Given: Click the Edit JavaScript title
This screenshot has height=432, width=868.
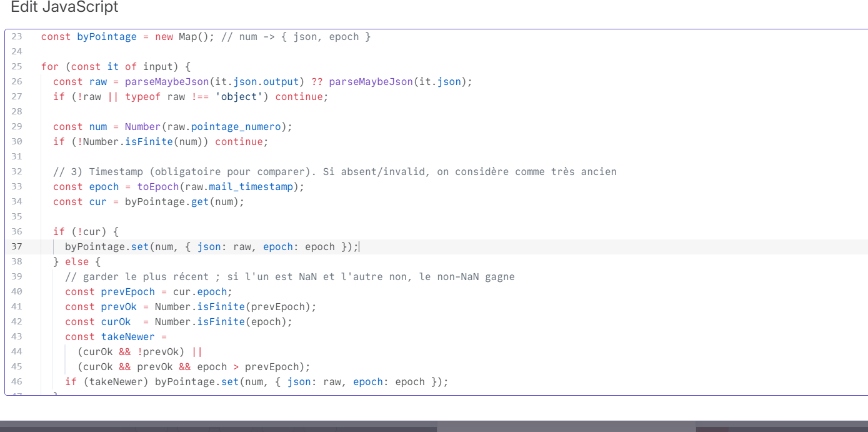Looking at the screenshot, I should pyautogui.click(x=64, y=8).
